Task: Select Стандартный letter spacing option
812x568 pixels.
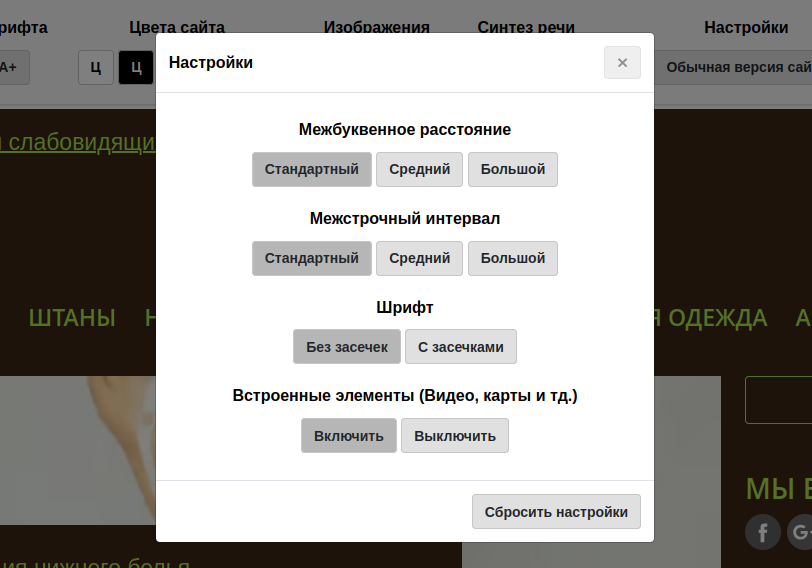Action: [x=311, y=170]
